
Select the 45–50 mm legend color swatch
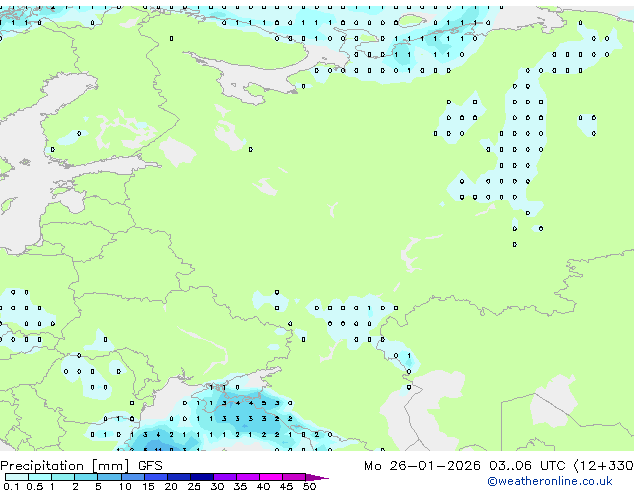294,477
